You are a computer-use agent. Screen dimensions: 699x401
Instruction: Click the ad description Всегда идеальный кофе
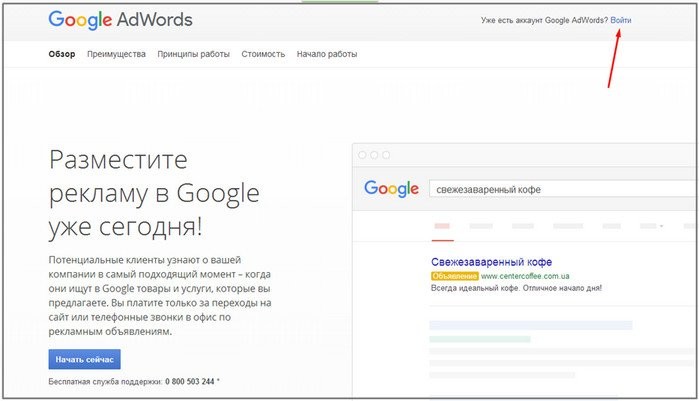pyautogui.click(x=516, y=288)
